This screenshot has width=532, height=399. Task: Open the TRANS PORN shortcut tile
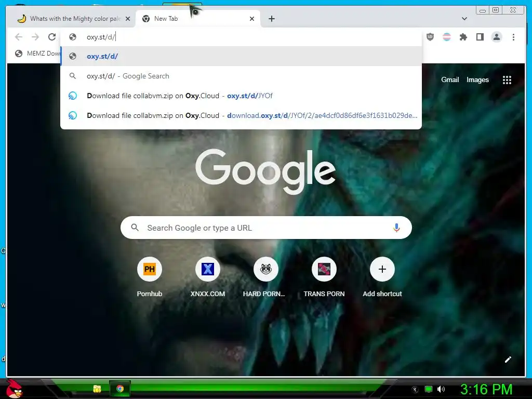click(x=324, y=277)
